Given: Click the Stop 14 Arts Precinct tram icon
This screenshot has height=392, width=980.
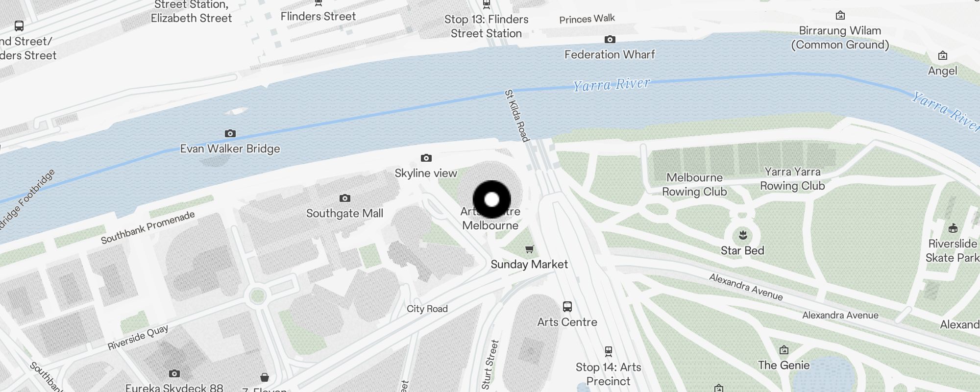Looking at the screenshot, I should point(609,351).
